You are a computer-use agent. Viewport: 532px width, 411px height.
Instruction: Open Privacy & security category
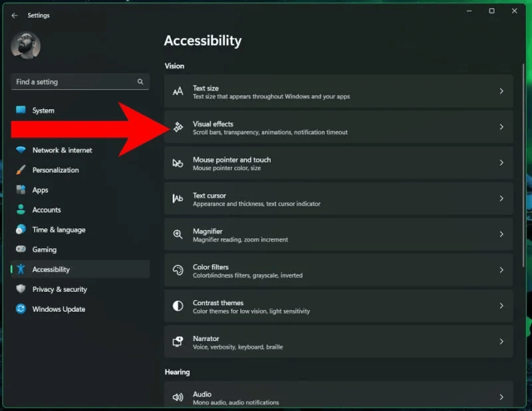80,289
